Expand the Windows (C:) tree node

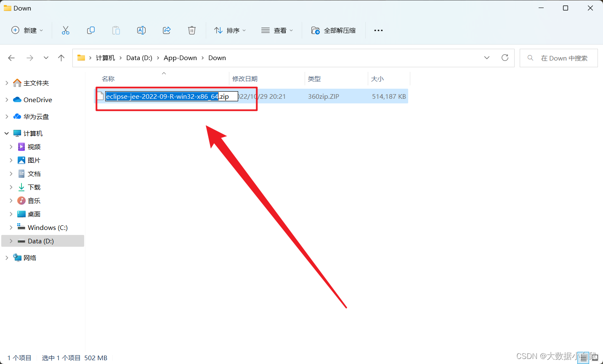click(11, 228)
